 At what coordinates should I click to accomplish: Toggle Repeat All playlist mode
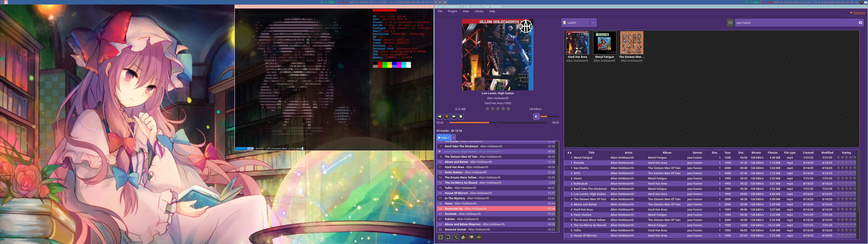click(x=448, y=237)
